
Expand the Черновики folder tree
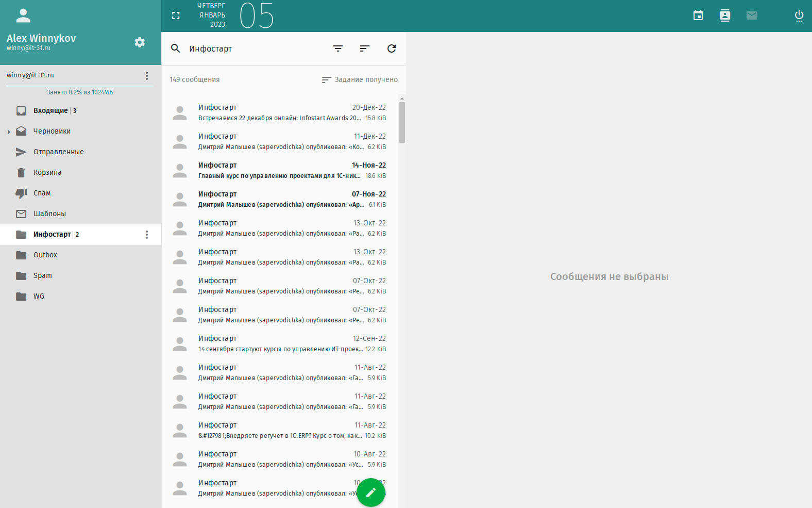9,132
